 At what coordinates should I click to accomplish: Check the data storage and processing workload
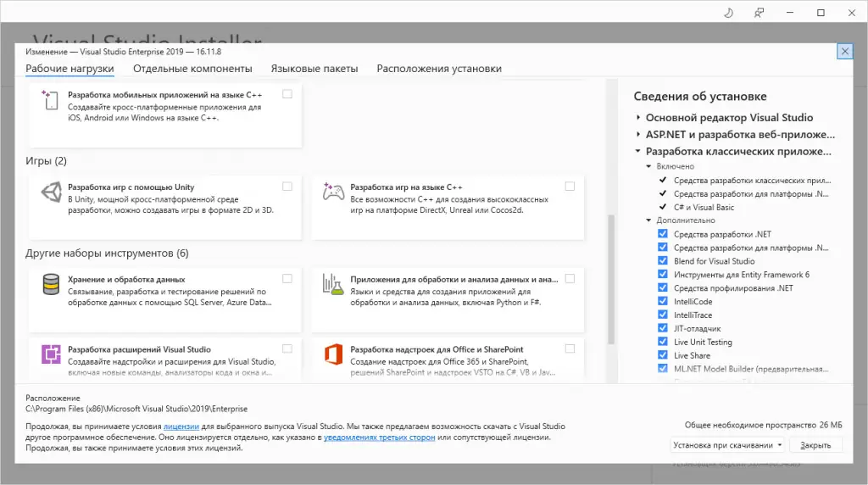point(287,278)
